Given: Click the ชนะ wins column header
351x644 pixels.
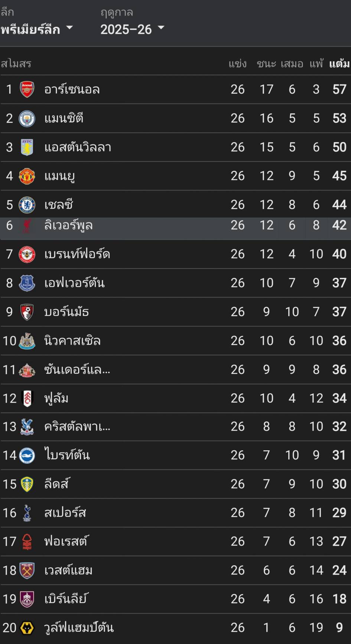Looking at the screenshot, I should [266, 64].
